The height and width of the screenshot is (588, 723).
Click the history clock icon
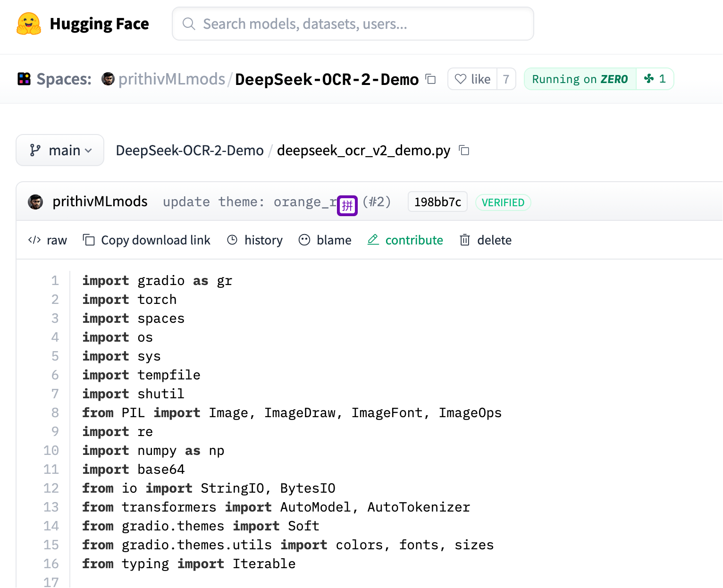click(232, 240)
